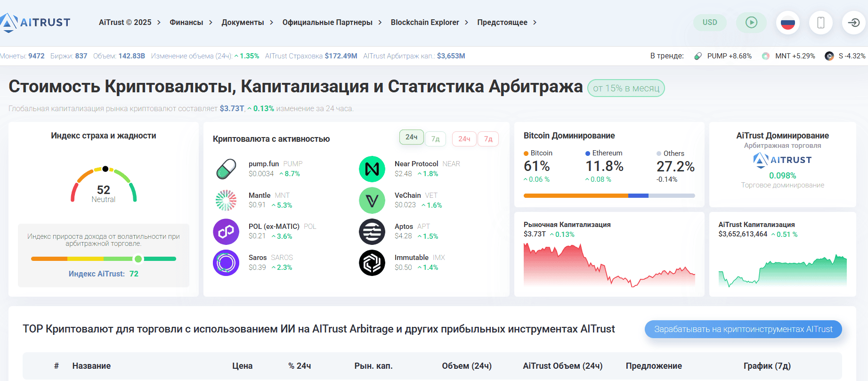Screen dimensions: 868x381
Task: Open Saros coin icon
Action: pos(226,263)
